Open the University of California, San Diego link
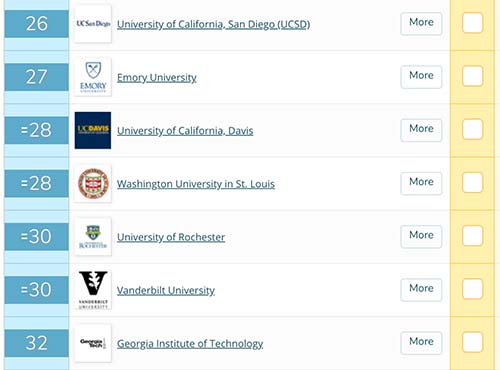This screenshot has width=500, height=370. point(213,24)
